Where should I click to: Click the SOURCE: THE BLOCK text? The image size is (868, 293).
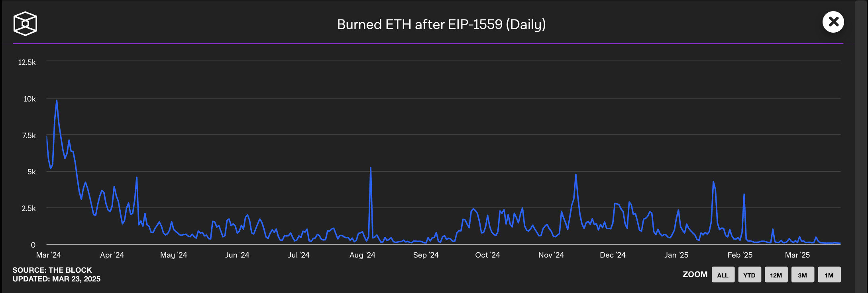pyautogui.click(x=52, y=270)
